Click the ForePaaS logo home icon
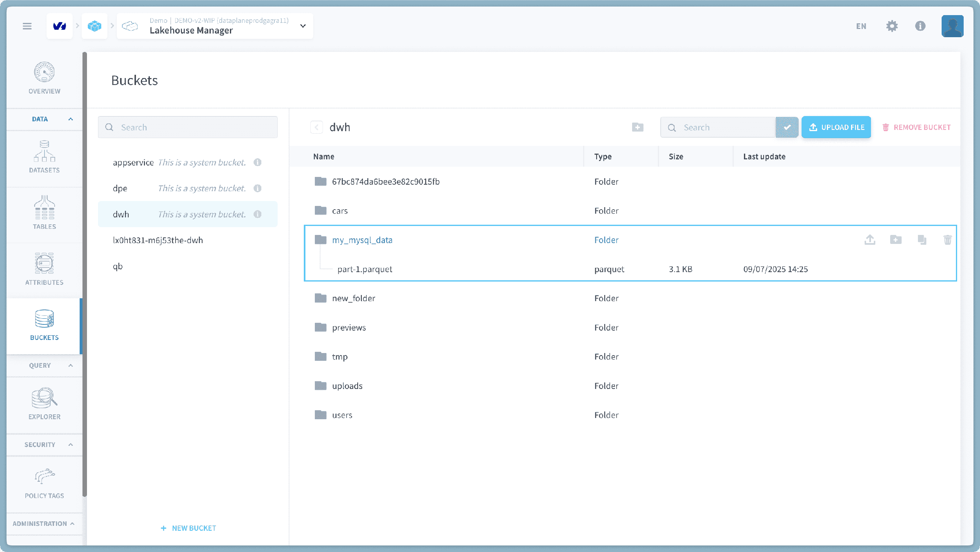Screen dimensions: 980x552 pyautogui.click(x=60, y=26)
